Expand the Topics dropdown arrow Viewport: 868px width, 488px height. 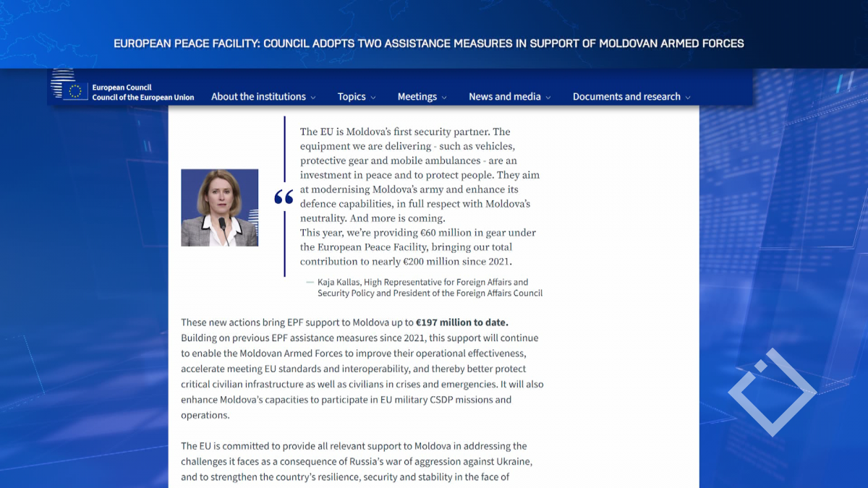(373, 98)
